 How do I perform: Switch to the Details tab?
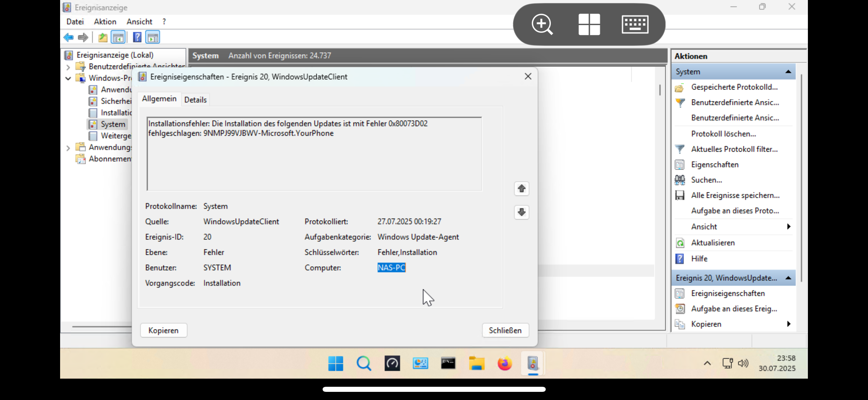pos(195,100)
